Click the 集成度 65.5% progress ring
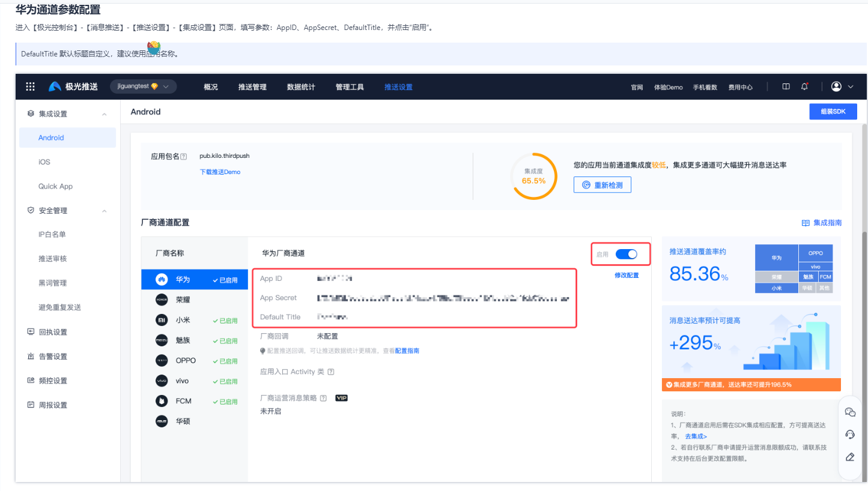 [x=534, y=176]
